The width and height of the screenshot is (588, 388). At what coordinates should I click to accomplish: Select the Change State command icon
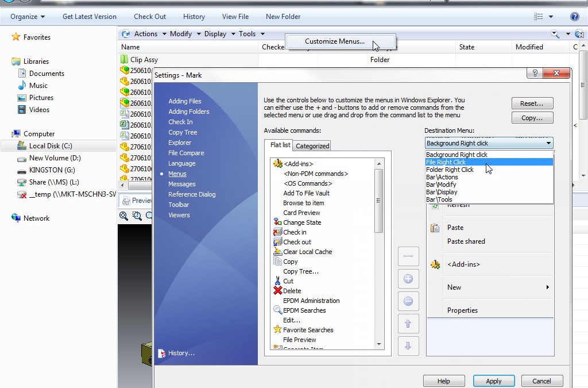[278, 222]
